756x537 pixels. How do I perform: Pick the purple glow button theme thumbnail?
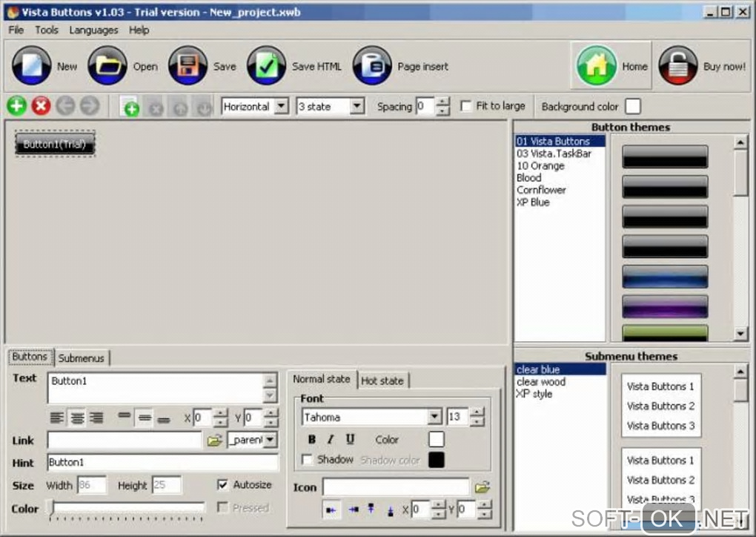[x=665, y=307]
